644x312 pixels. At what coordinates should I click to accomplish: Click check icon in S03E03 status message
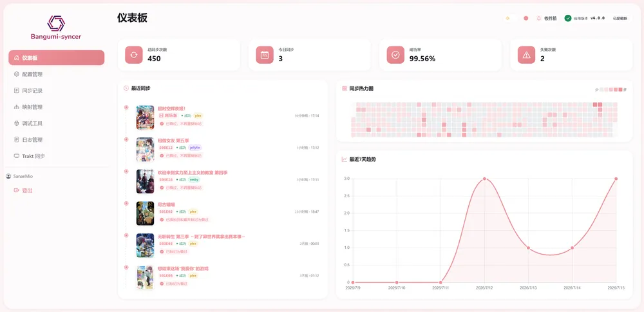162,251
